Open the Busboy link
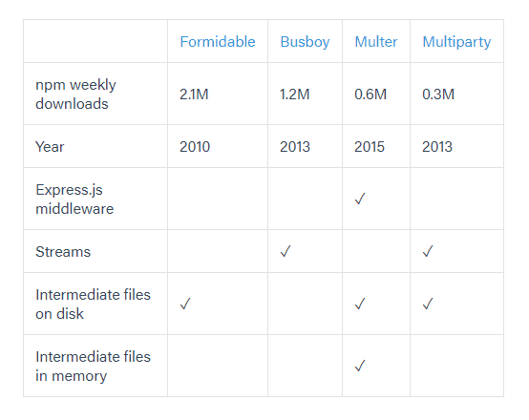Image resolution: width=529 pixels, height=420 pixels. click(x=305, y=42)
